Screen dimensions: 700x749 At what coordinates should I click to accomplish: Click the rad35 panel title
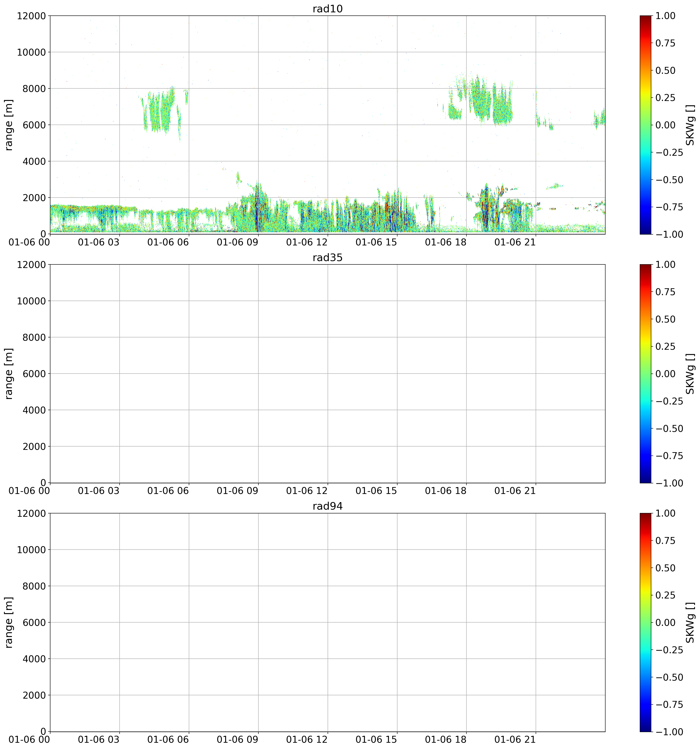tap(327, 258)
